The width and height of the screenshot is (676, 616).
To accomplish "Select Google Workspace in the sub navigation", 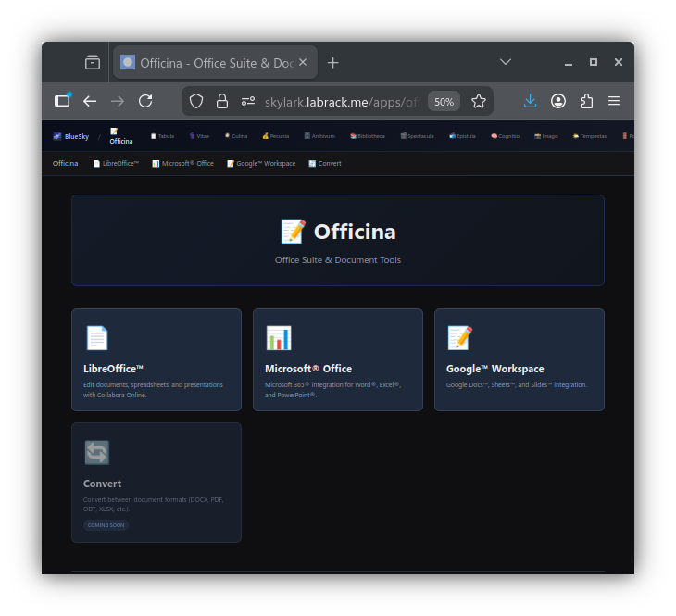I will click(x=261, y=163).
